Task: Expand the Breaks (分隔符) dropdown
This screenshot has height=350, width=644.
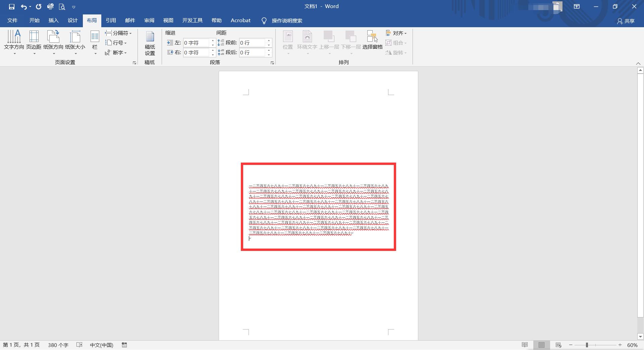Action: coord(118,33)
